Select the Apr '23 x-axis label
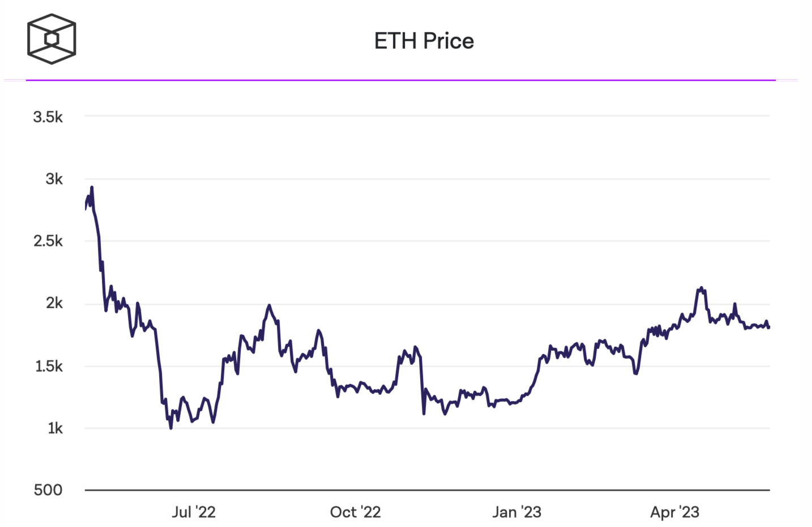The height and width of the screenshot is (527, 812). [x=674, y=512]
